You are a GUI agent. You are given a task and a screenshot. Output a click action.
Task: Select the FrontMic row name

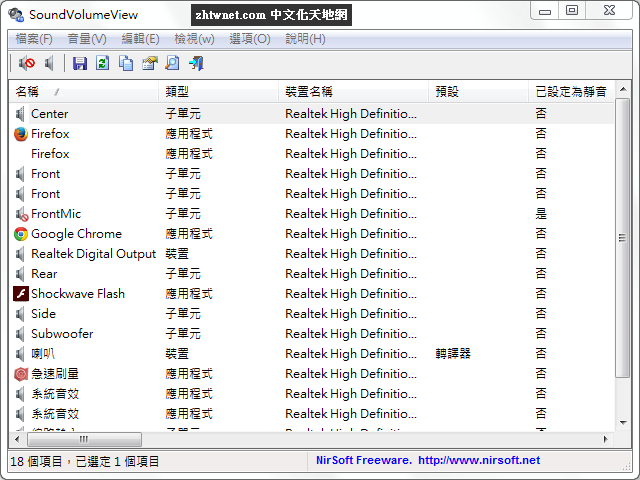click(x=56, y=214)
